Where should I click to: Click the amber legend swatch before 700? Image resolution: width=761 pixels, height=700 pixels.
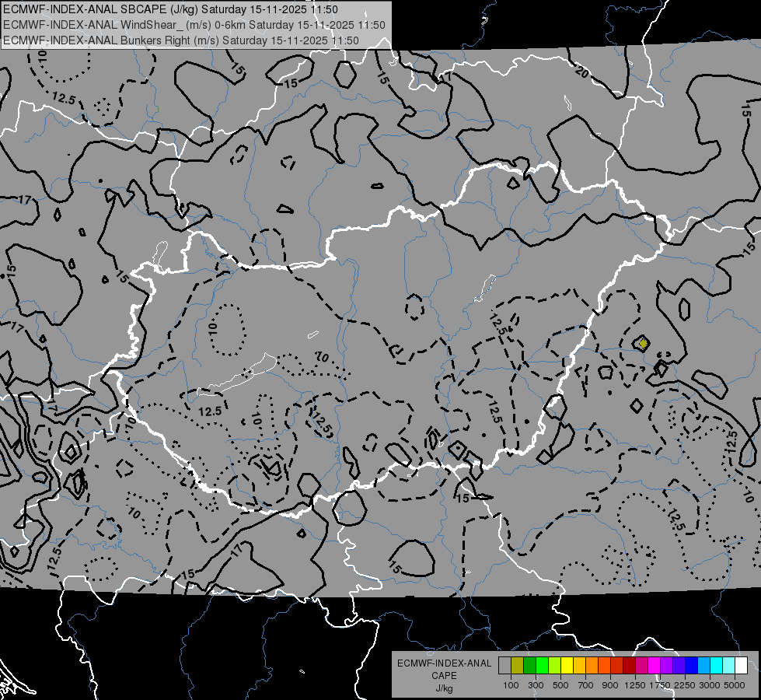[x=579, y=665]
